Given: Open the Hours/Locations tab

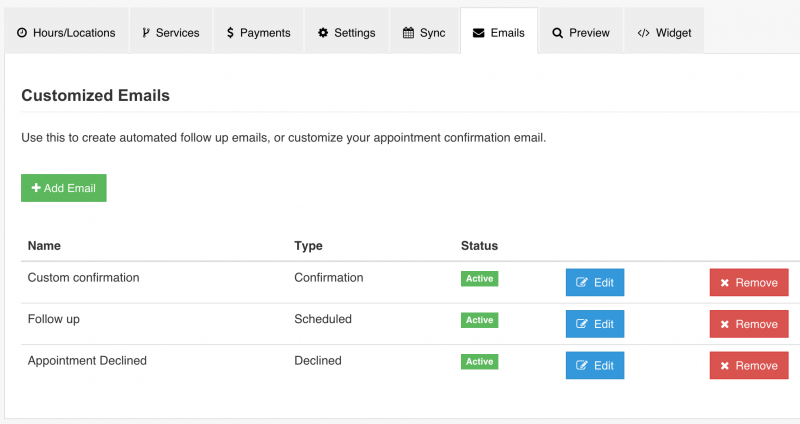Looking at the screenshot, I should tap(66, 33).
